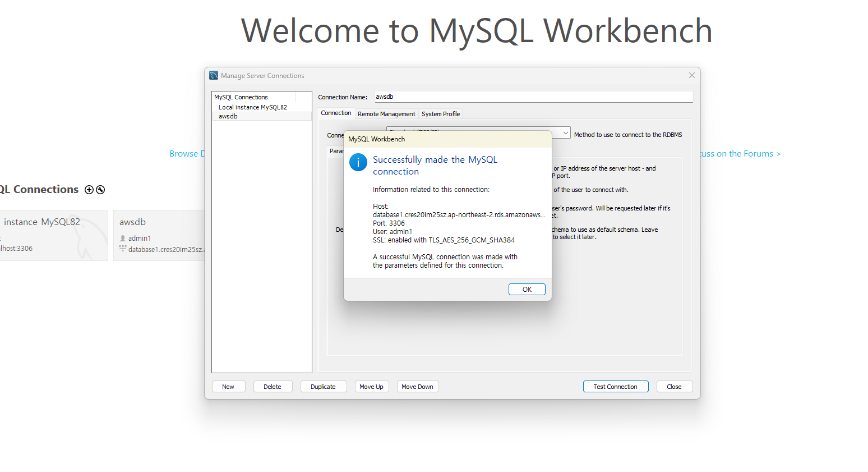The height and width of the screenshot is (472, 868).
Task: Click the admin1 user icon on awsdb tile
Action: coord(123,239)
